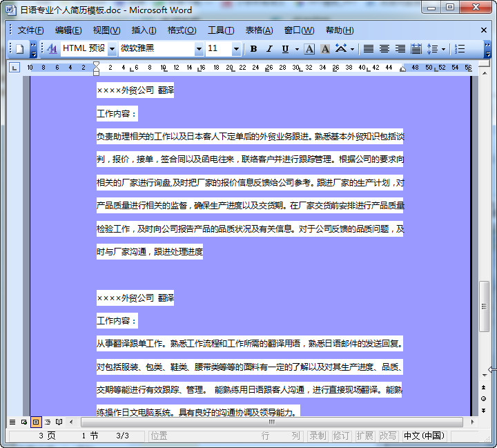Align paragraph to the right
This screenshot has width=497, height=448.
coord(400,49)
